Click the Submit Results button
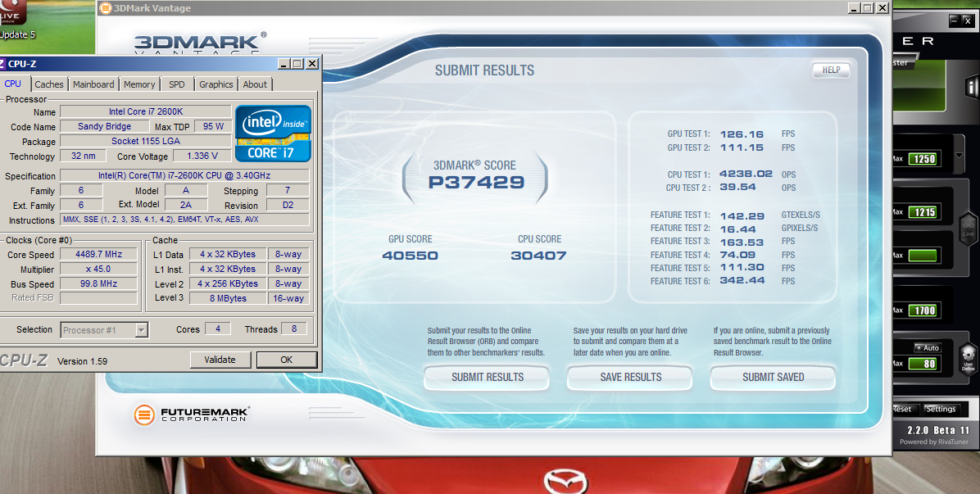The width and height of the screenshot is (980, 494). (x=488, y=377)
